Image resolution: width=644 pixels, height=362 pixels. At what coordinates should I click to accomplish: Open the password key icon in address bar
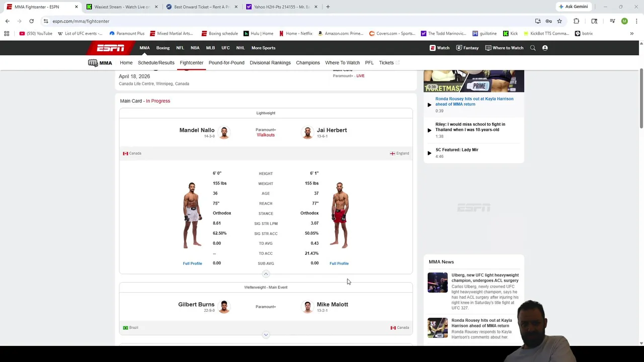tap(548, 21)
